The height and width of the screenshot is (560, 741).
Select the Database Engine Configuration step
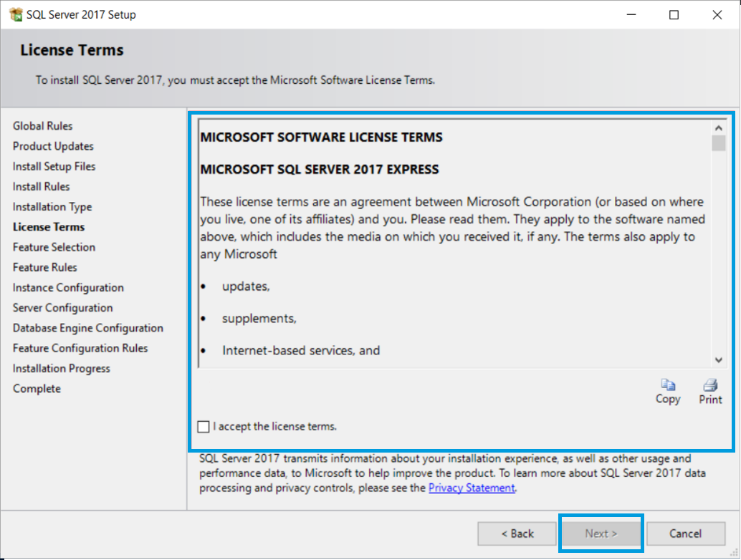88,328
